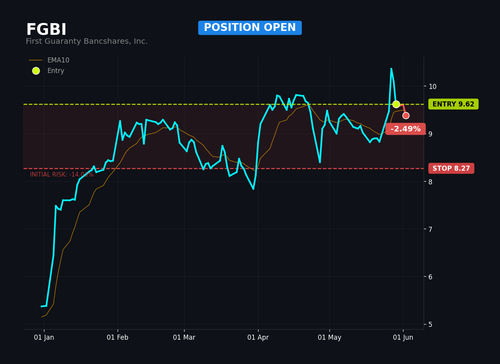Select the FGBI ticker title
The image size is (500, 364).
[46, 29]
